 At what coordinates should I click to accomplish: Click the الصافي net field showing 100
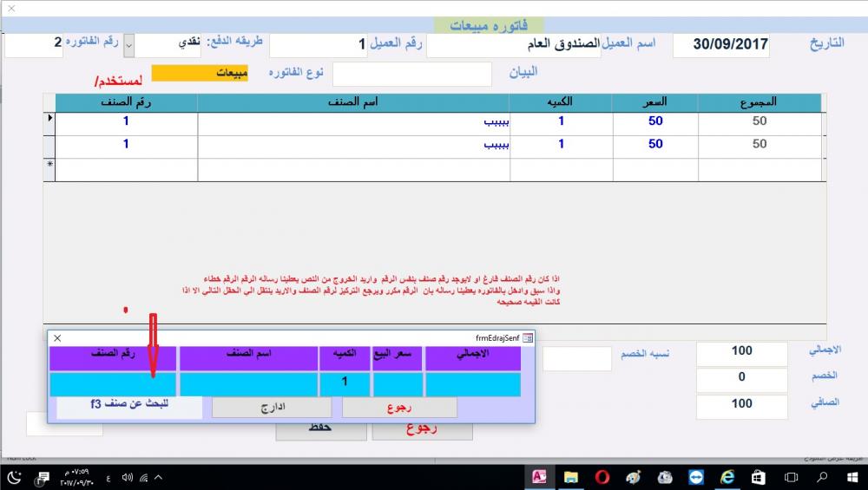741,405
